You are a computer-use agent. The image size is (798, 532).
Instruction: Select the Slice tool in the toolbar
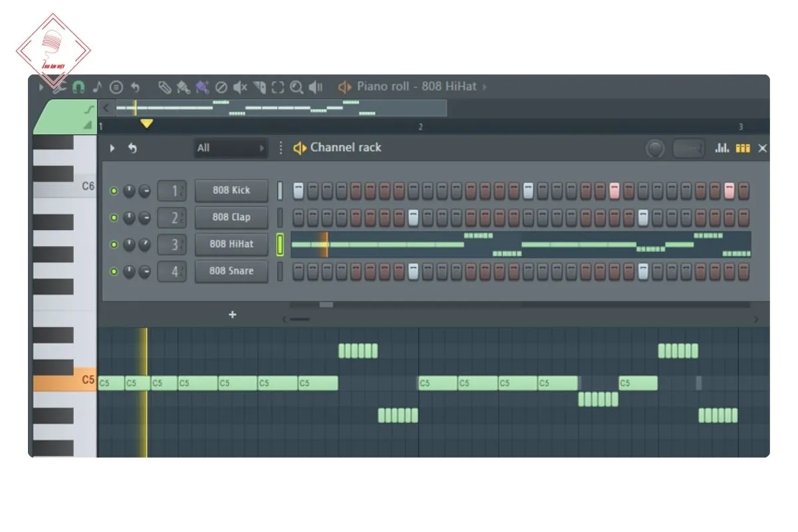point(259,87)
